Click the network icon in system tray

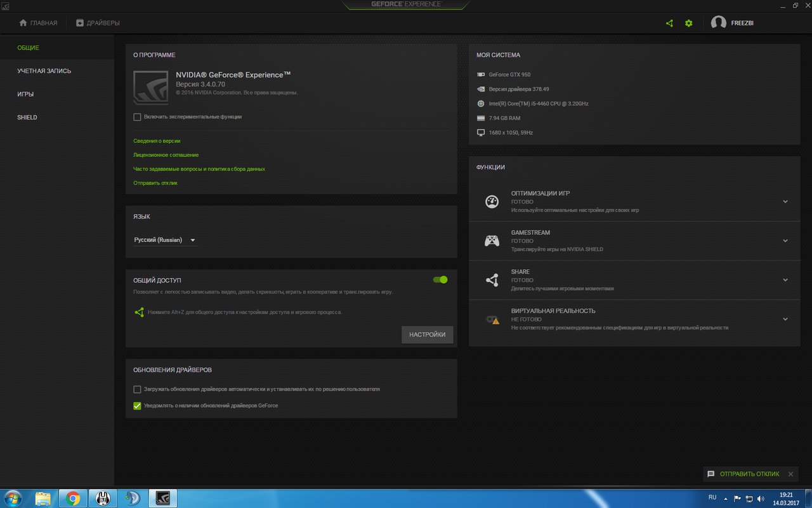coord(749,498)
